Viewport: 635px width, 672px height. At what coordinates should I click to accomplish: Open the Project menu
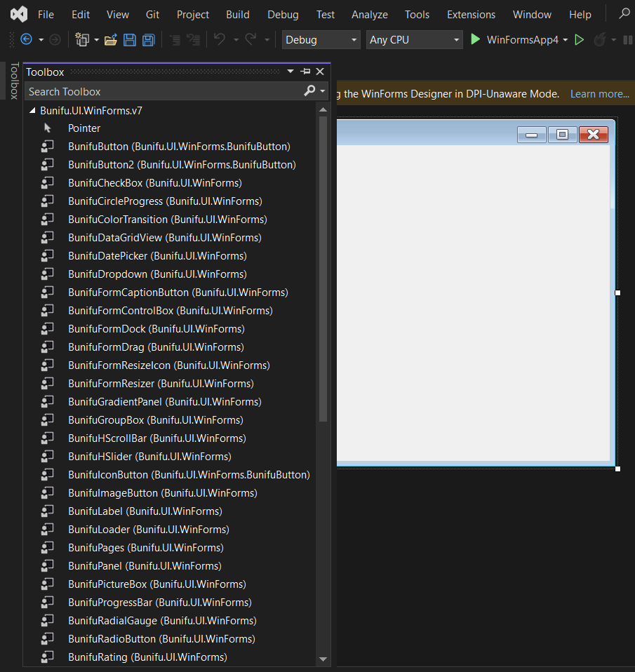193,15
